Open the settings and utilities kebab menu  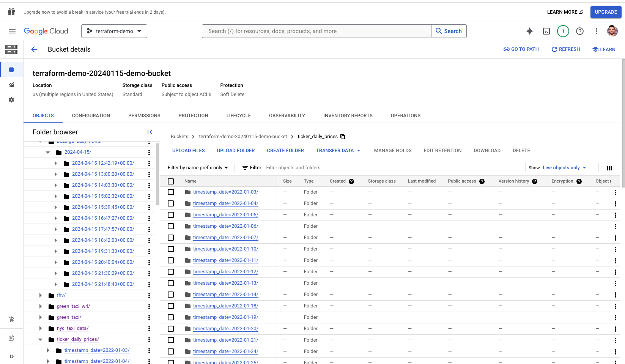tap(597, 31)
